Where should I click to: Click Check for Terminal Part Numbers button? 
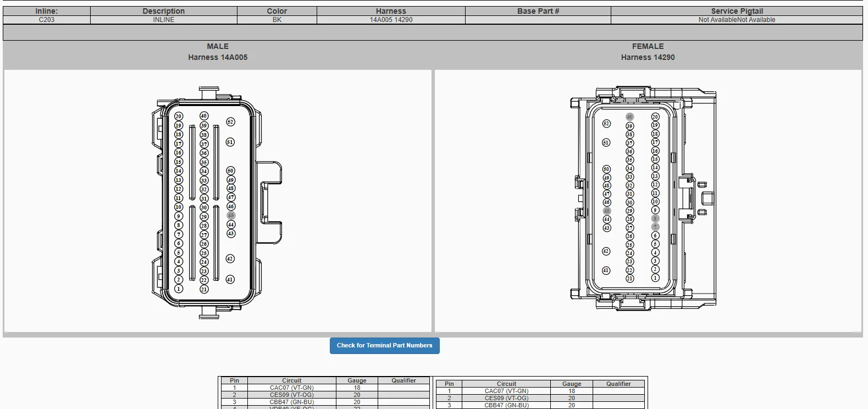[385, 346]
